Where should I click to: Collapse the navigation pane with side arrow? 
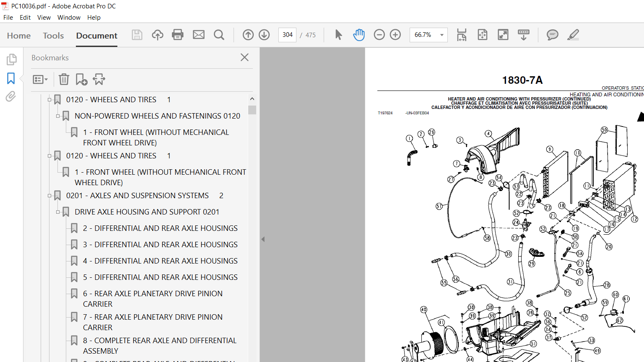click(263, 239)
